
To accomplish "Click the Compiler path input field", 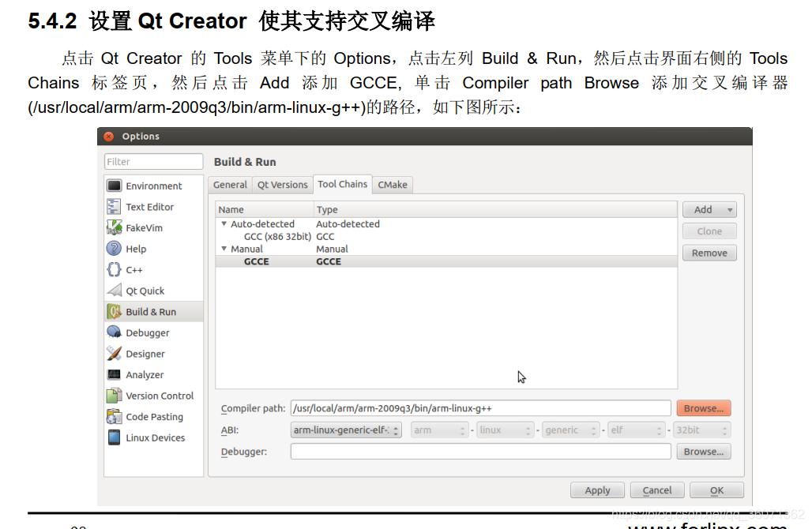I will (480, 408).
